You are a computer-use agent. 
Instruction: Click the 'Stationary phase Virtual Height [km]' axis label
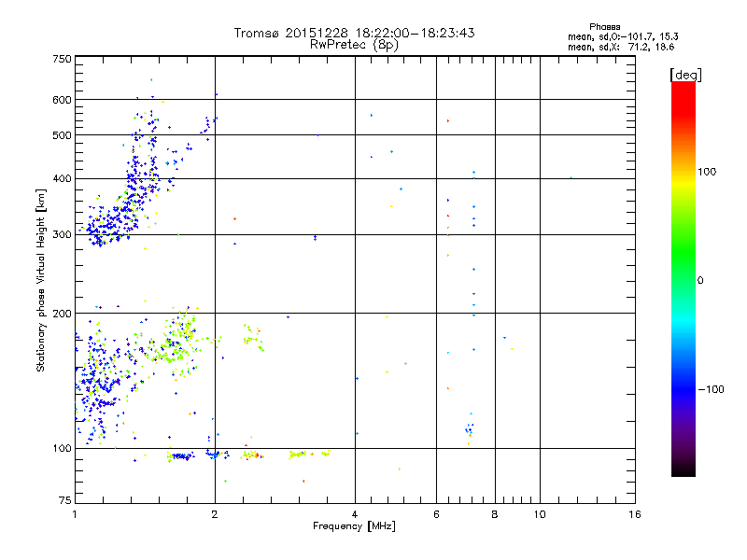(x=40, y=280)
